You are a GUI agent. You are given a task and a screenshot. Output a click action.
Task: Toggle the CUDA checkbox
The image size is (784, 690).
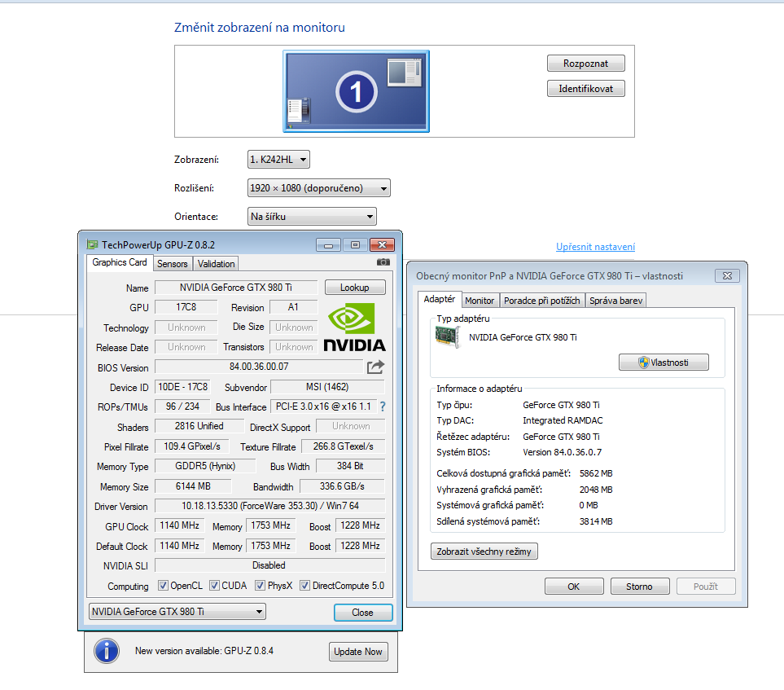point(215,586)
